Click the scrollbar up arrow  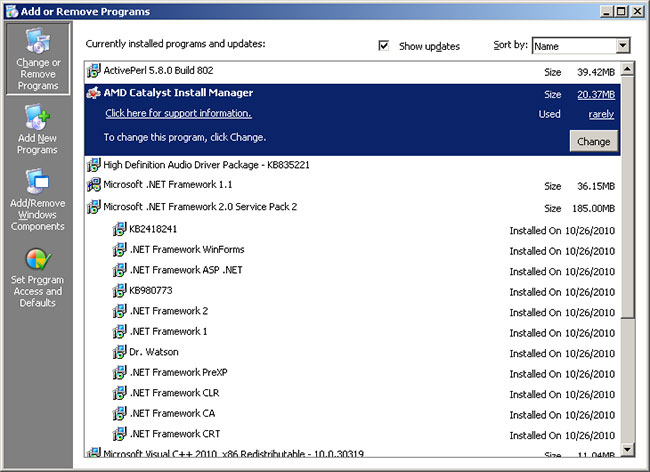pyautogui.click(x=628, y=69)
